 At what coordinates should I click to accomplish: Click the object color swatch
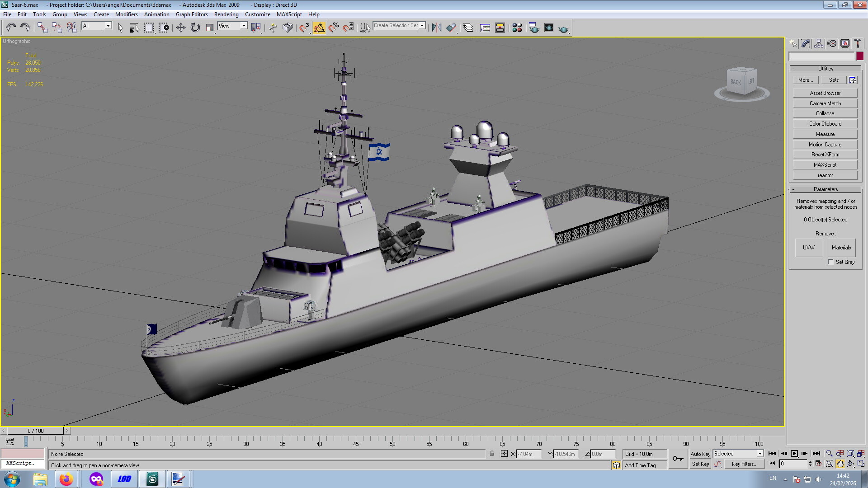(859, 56)
